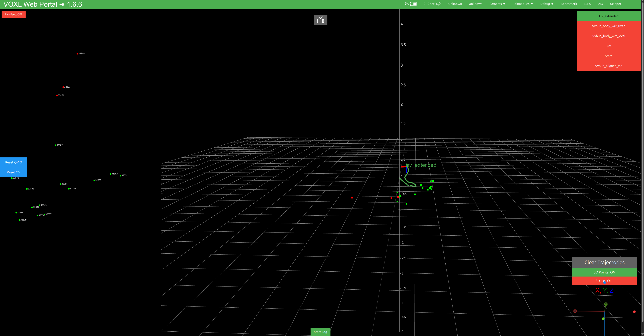This screenshot has height=336, width=644.
Task: Select feature point 32349
Action: point(77,54)
